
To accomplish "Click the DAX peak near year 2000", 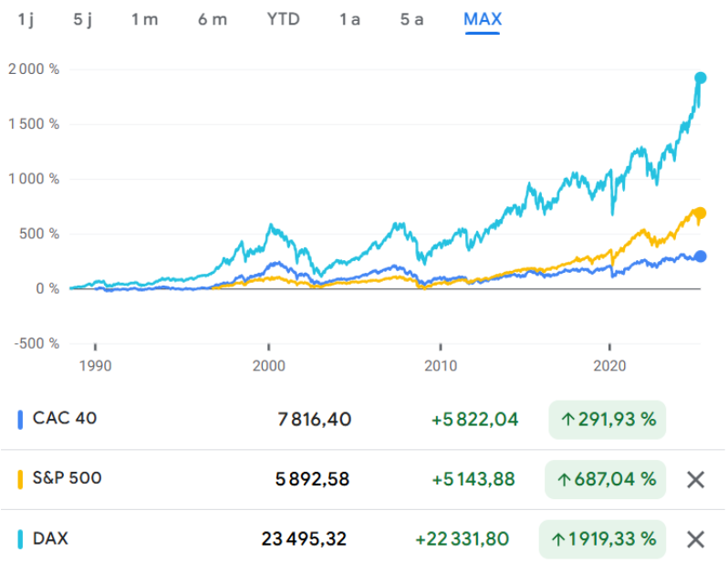I will [x=271, y=226].
